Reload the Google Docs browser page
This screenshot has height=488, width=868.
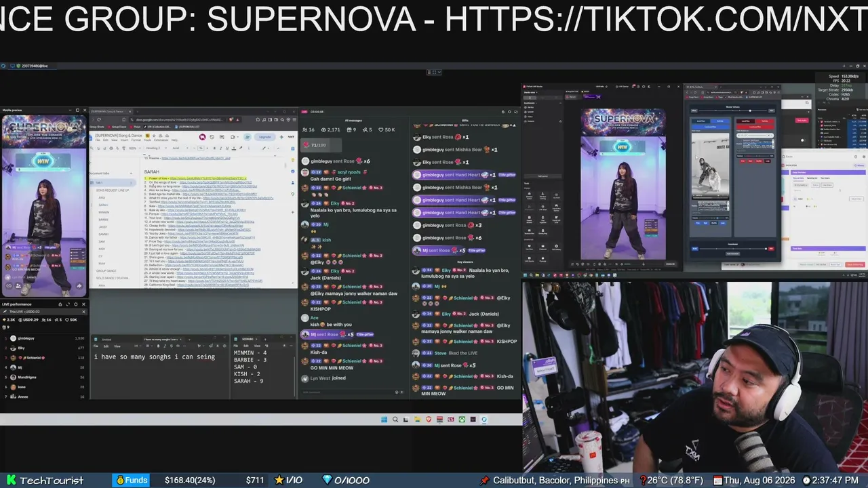tap(99, 119)
